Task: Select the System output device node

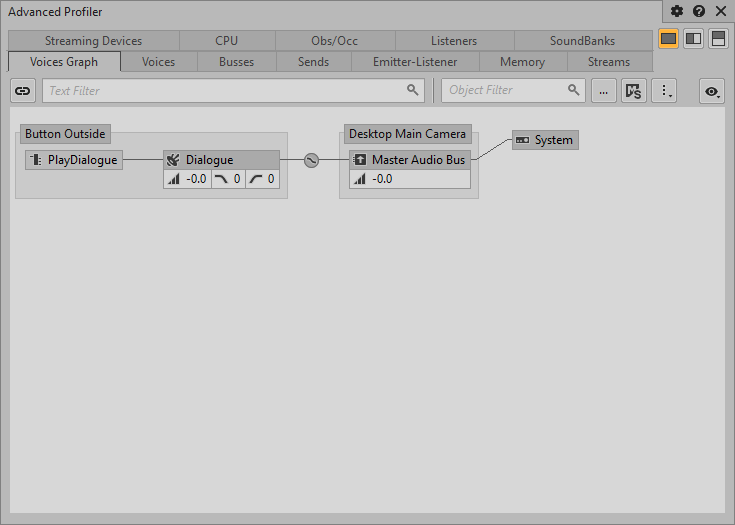Action: tap(545, 140)
